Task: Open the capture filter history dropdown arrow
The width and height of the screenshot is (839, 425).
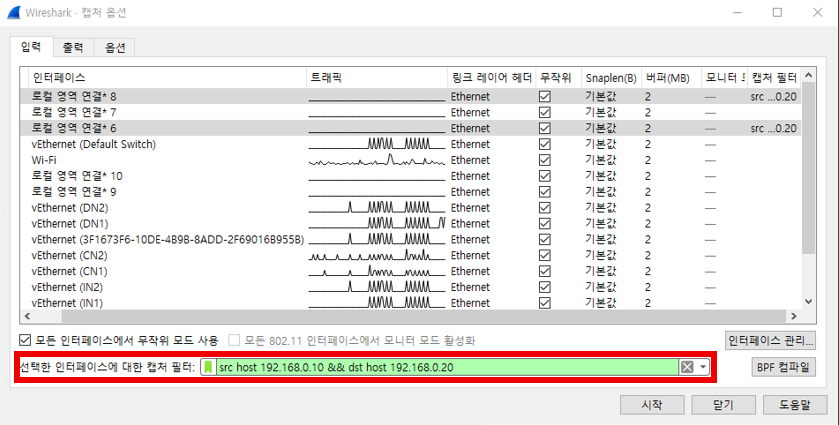Action: coord(703,367)
